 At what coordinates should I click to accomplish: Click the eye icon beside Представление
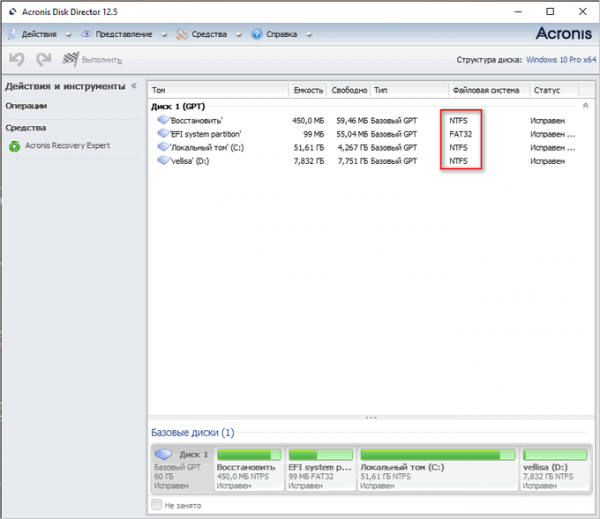[86, 34]
